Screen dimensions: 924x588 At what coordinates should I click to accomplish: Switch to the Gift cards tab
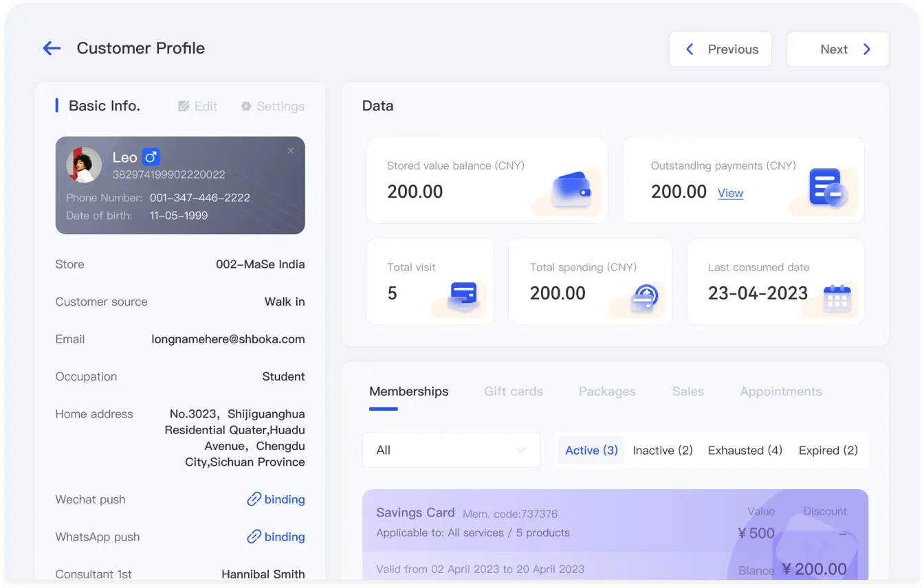pyautogui.click(x=513, y=392)
